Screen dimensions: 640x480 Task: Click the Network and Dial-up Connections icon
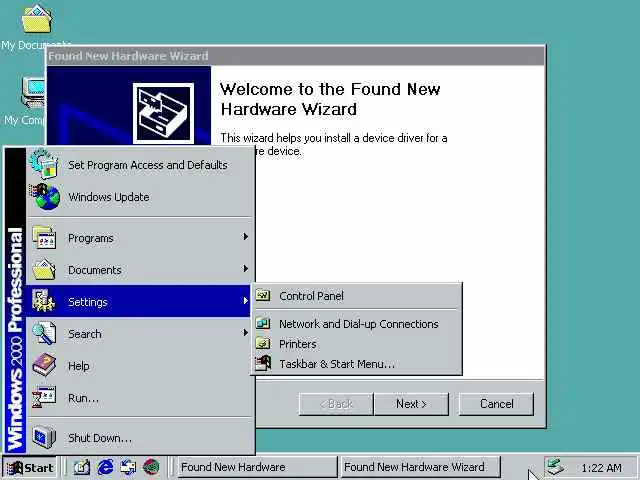tap(263, 324)
